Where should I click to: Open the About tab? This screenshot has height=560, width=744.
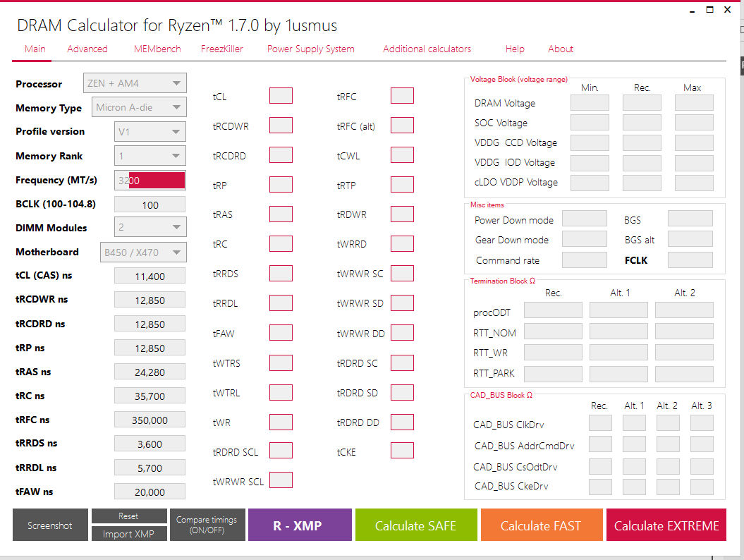[561, 49]
